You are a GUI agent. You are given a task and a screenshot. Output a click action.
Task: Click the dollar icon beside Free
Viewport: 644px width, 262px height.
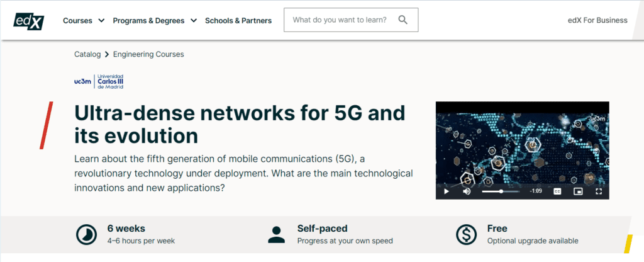(x=467, y=235)
